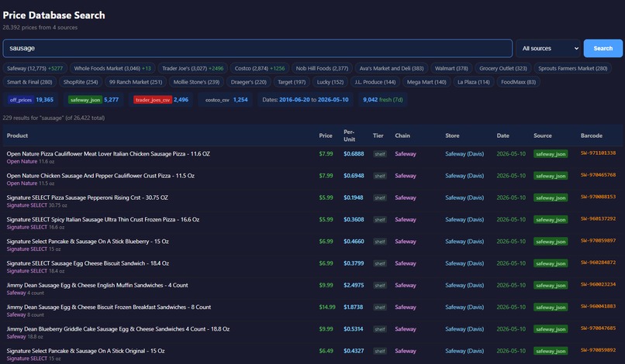Select the J.L. Produce (144) chip

tap(375, 82)
